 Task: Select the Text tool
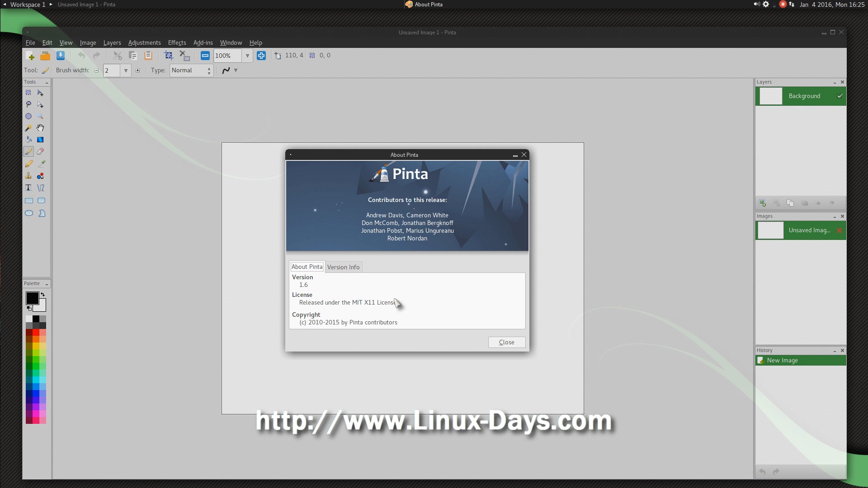point(28,188)
